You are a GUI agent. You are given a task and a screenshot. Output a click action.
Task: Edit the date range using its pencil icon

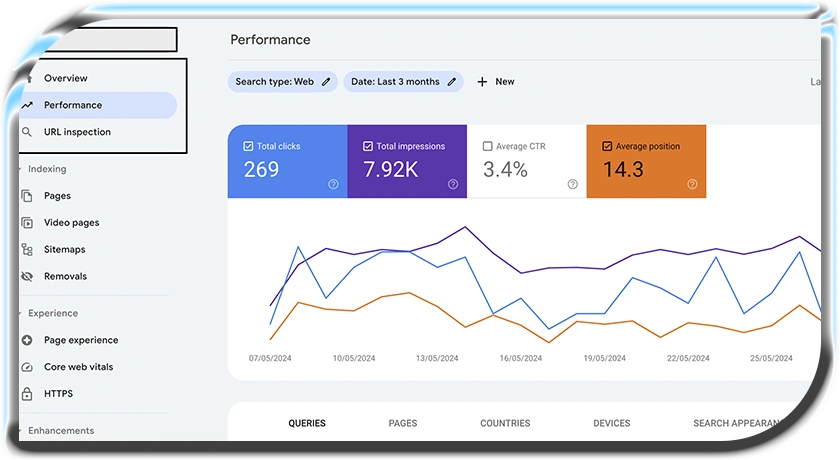(x=452, y=82)
